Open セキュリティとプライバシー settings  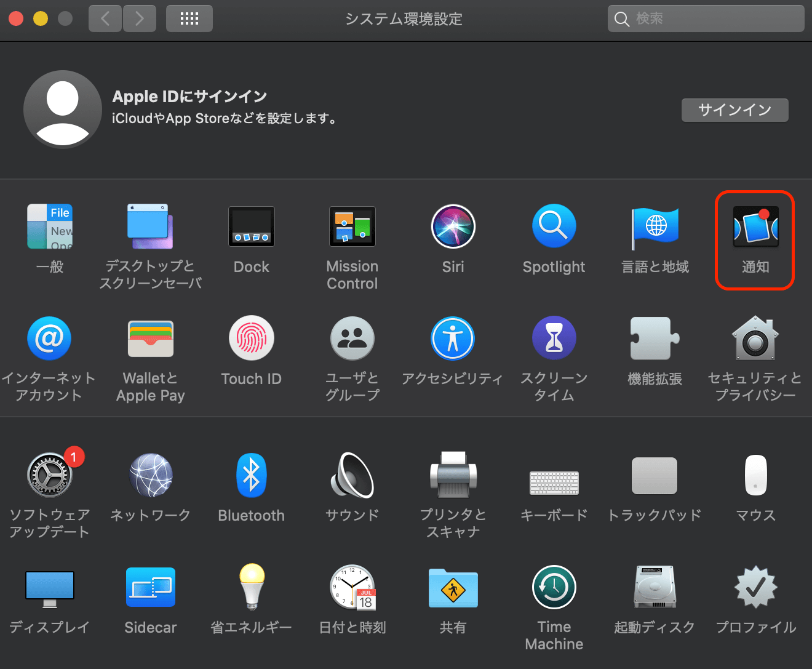tap(755, 339)
